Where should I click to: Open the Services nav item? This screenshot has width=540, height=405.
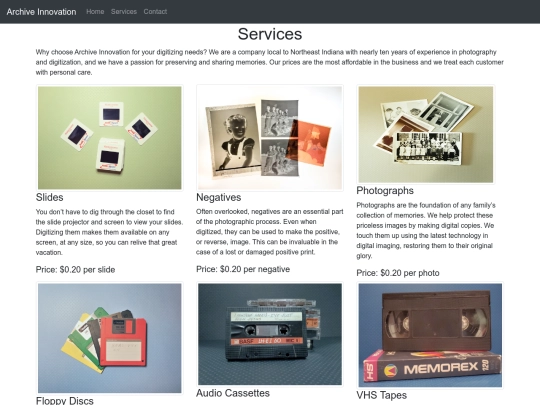point(124,12)
